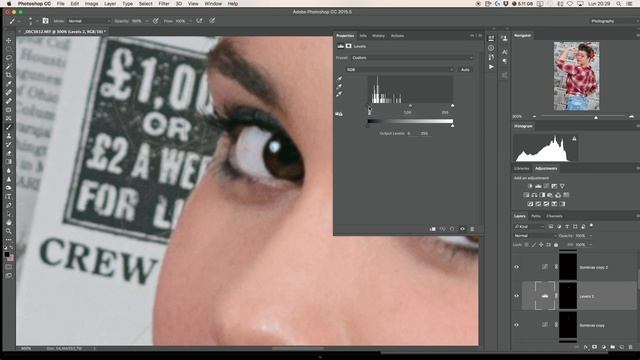Screen dimensions: 640x360
Task: Open the Image menu
Action: point(91,4)
